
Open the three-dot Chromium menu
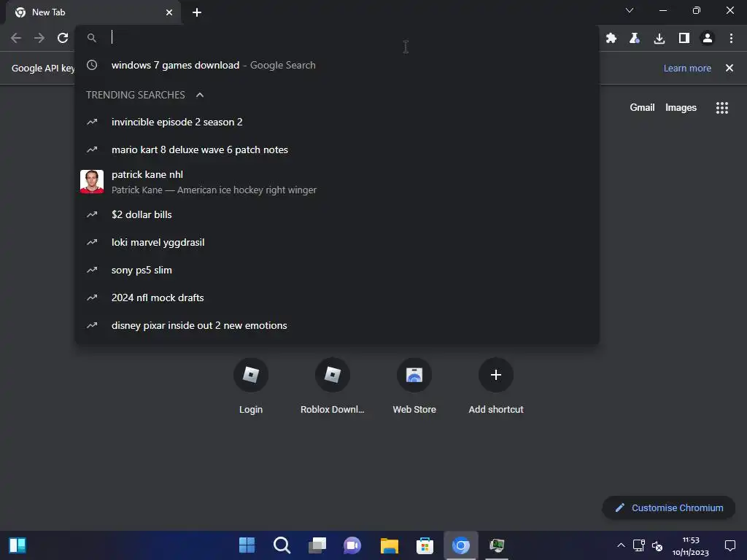[x=731, y=38]
